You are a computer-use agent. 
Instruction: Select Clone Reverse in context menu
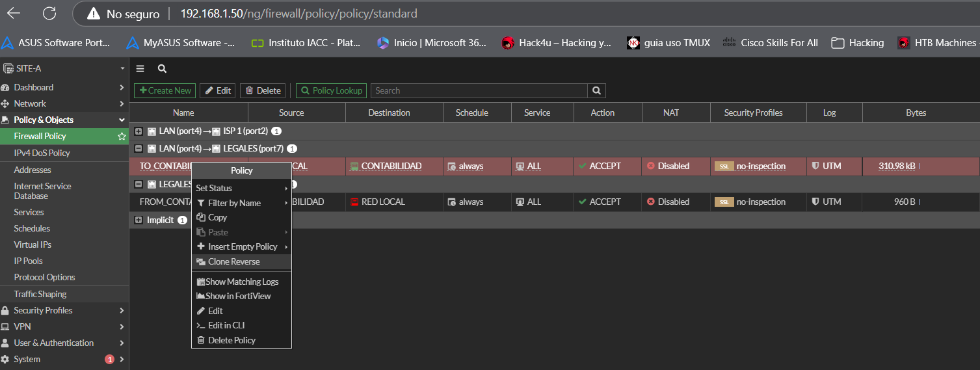coord(233,262)
